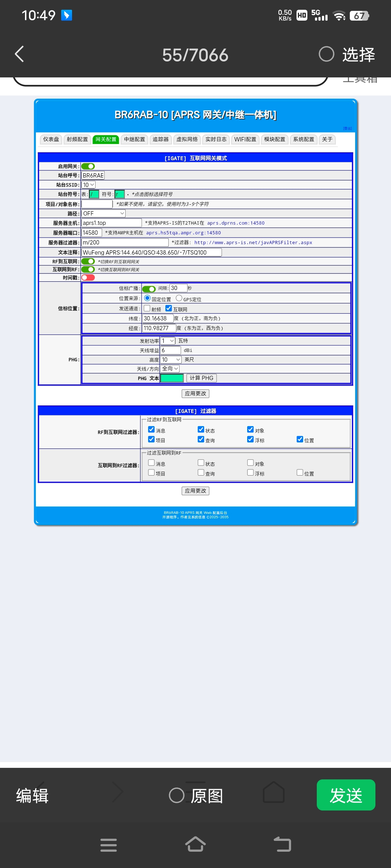The height and width of the screenshot is (868, 391).
Task: Select the GPS定位 radio button
Action: tap(179, 298)
